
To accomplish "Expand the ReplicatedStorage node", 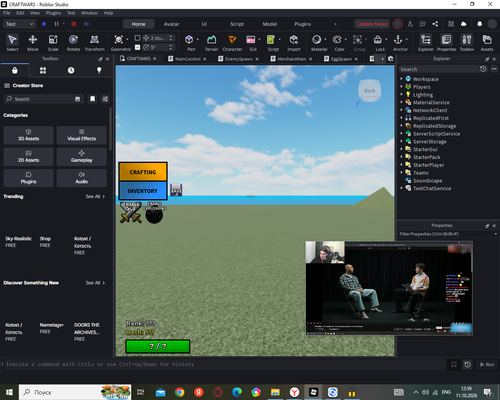I will point(401,126).
